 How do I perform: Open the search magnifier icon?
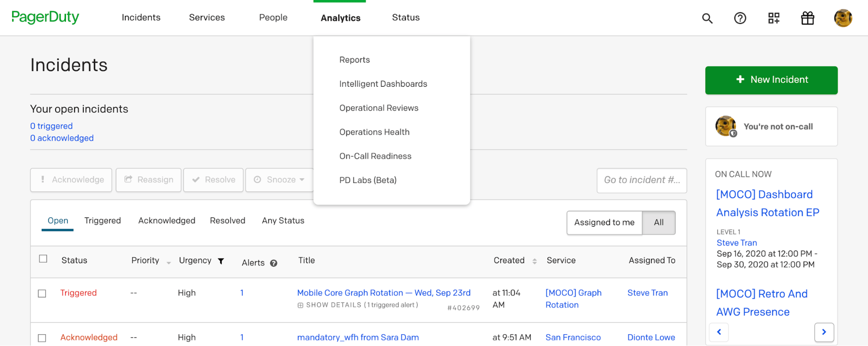pyautogui.click(x=707, y=18)
